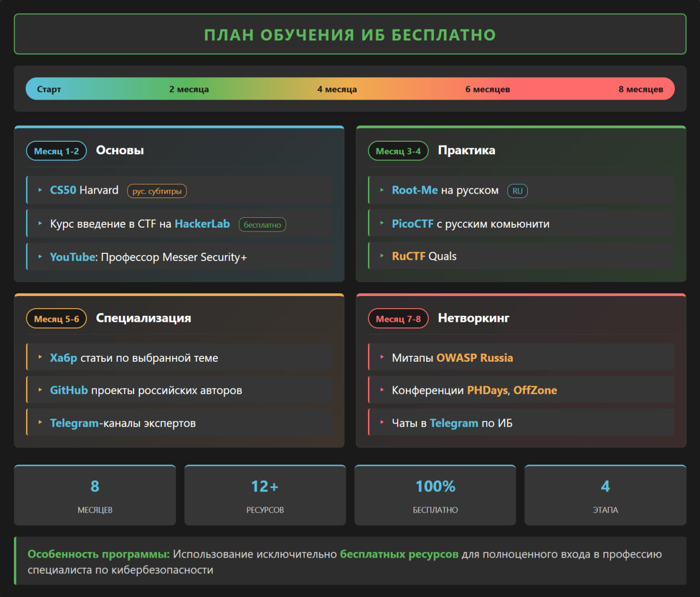
Task: Click the arrow bullet before Митапы OWASP Russia
Action: [x=382, y=357]
